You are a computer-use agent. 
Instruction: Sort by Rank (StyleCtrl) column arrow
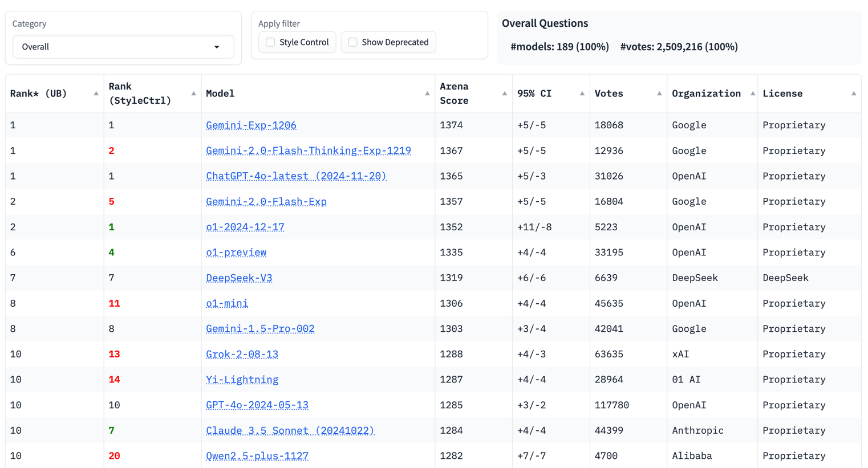pos(193,93)
